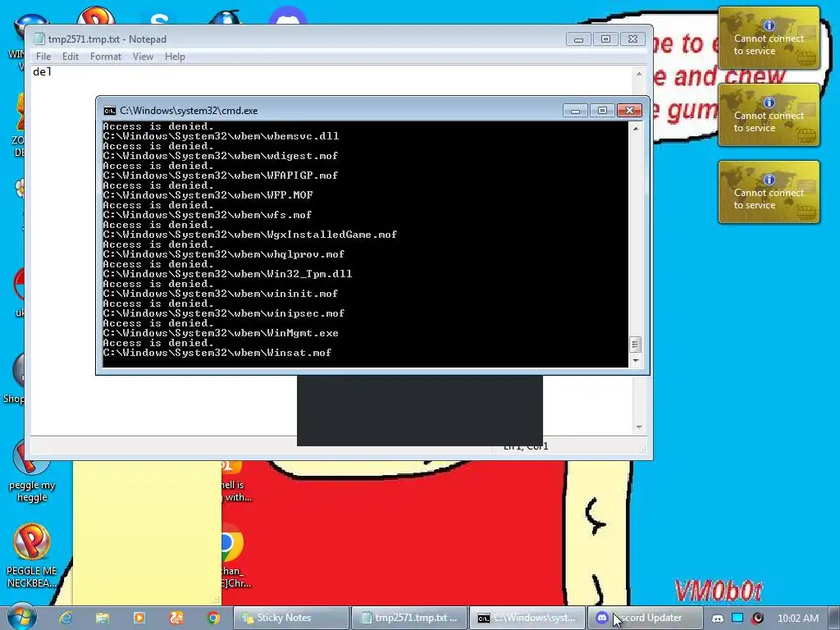840x630 pixels.
Task: Click Notepad's scroll-up arrow
Action: pyautogui.click(x=638, y=73)
